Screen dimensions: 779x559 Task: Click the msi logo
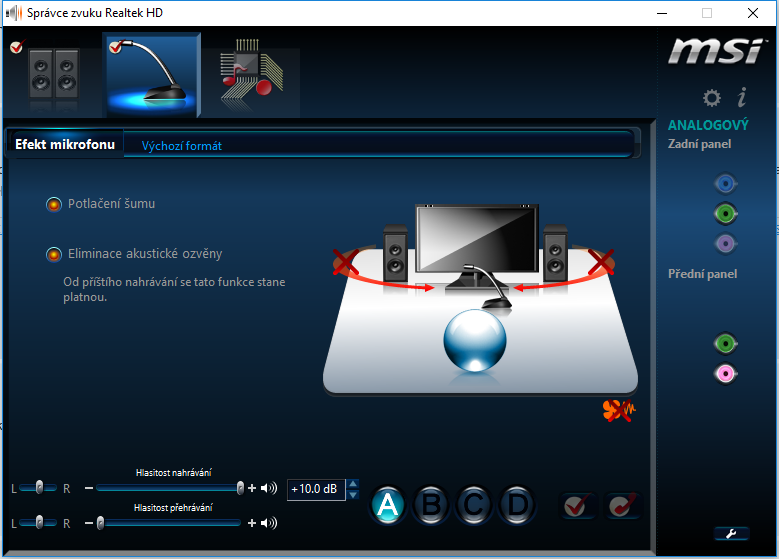pos(715,51)
